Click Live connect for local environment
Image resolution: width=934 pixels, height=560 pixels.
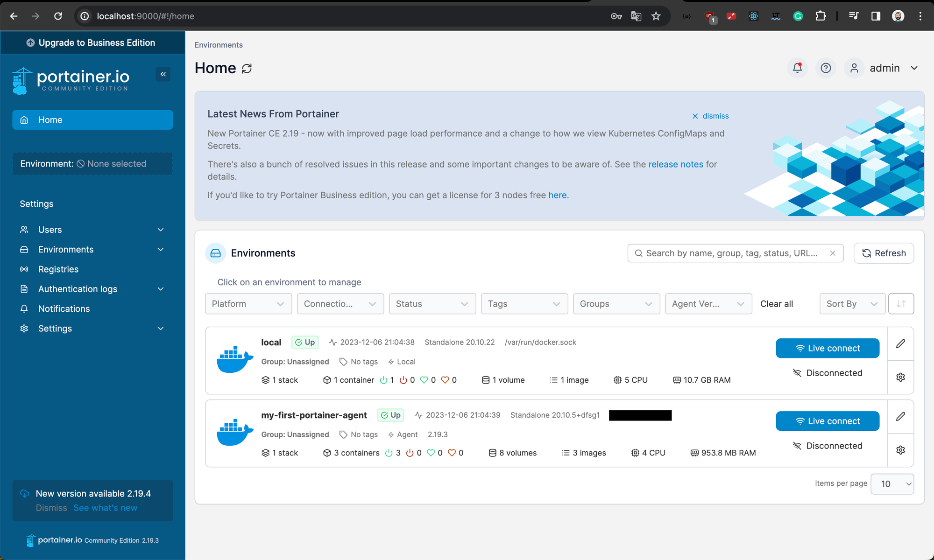pyautogui.click(x=827, y=348)
